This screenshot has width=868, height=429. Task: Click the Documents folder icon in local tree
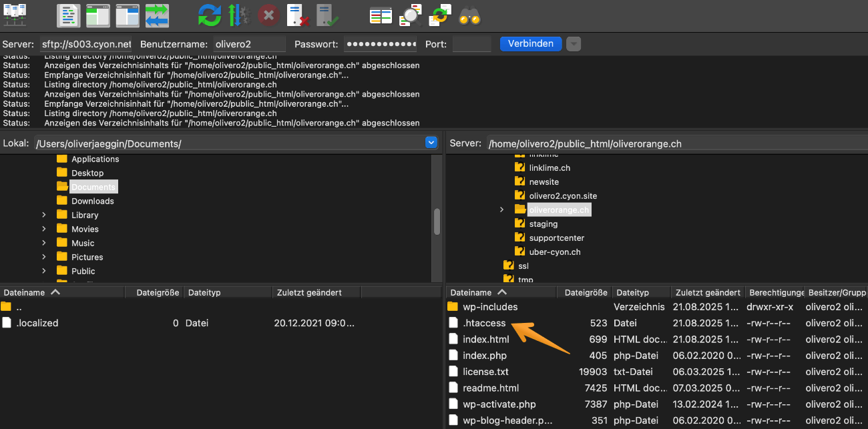(62, 187)
